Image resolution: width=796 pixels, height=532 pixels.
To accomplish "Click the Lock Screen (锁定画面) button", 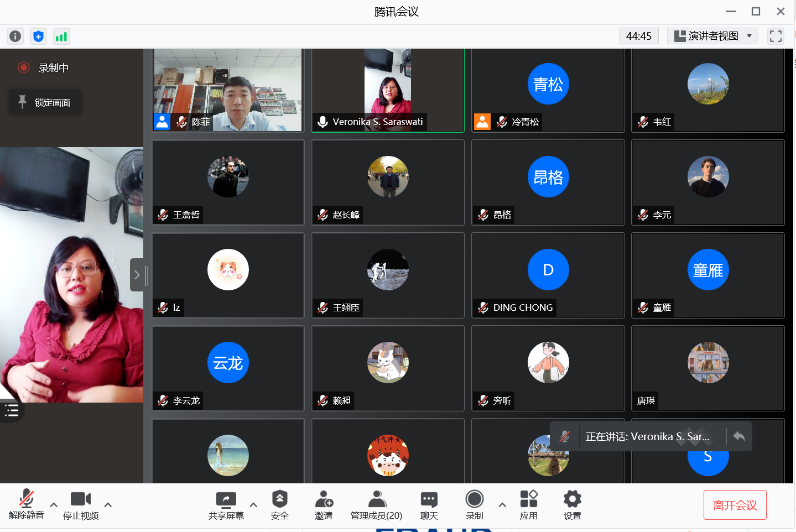I will click(45, 102).
